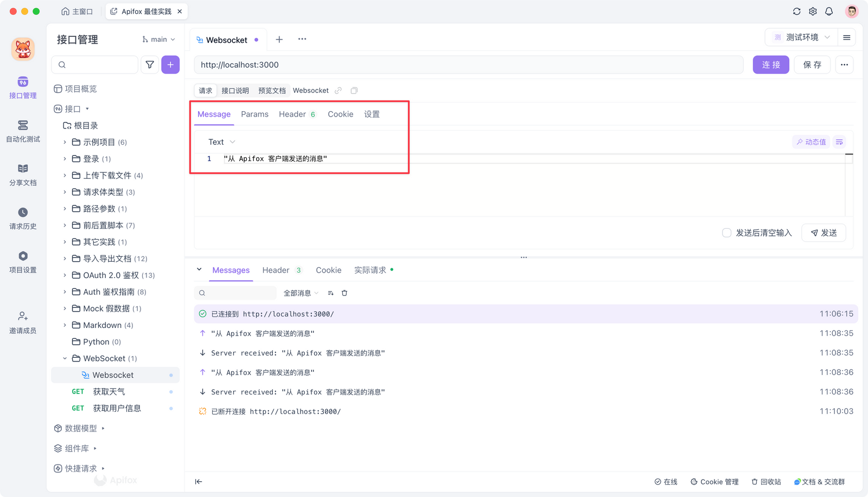Switch to the Cookie tab

340,114
